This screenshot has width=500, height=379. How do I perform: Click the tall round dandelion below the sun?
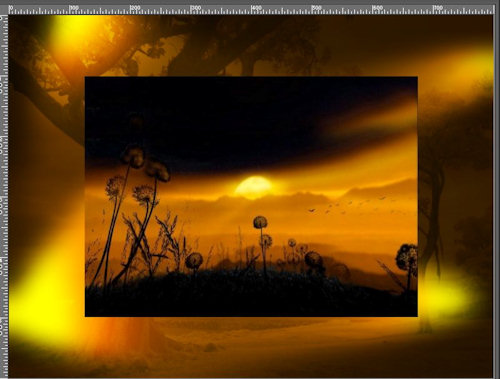click(x=260, y=222)
